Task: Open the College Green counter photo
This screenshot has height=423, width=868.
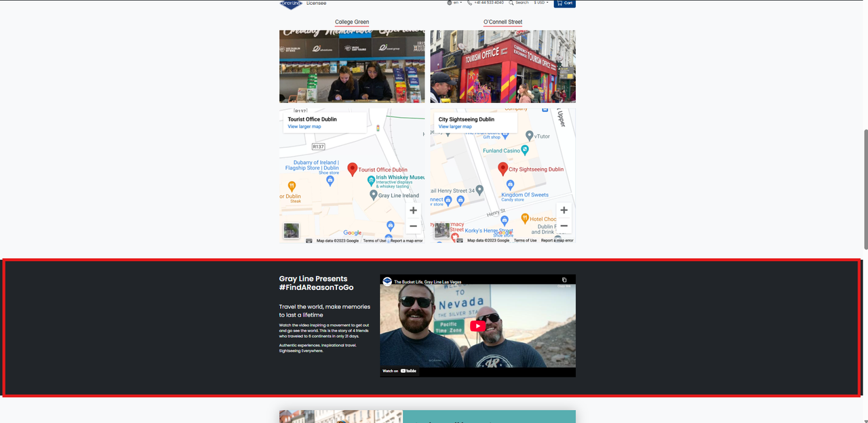Action: (352, 66)
